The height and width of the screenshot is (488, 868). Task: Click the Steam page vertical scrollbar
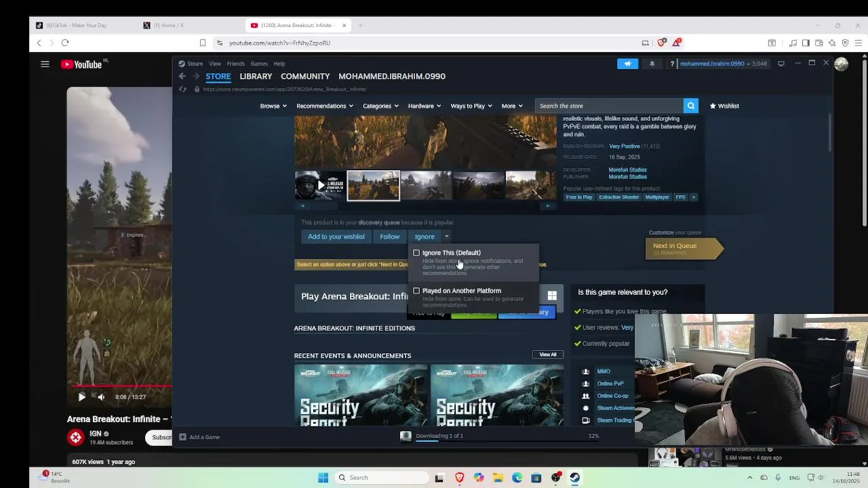[831, 132]
